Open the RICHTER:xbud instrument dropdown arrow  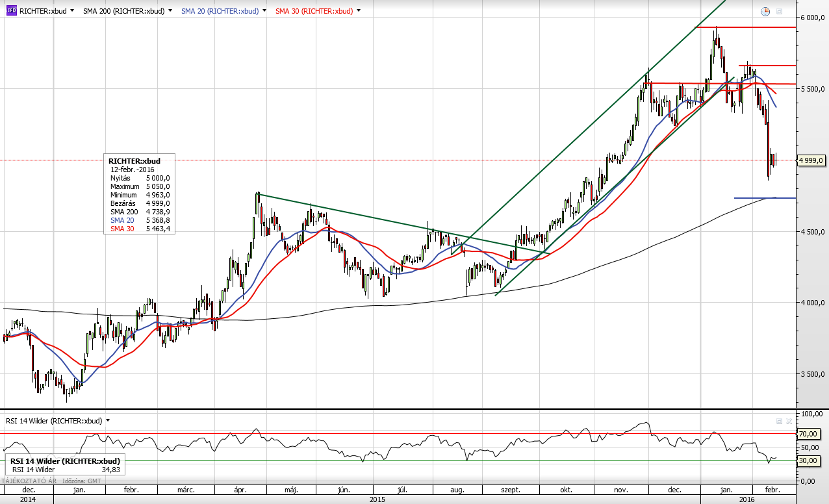(x=71, y=11)
